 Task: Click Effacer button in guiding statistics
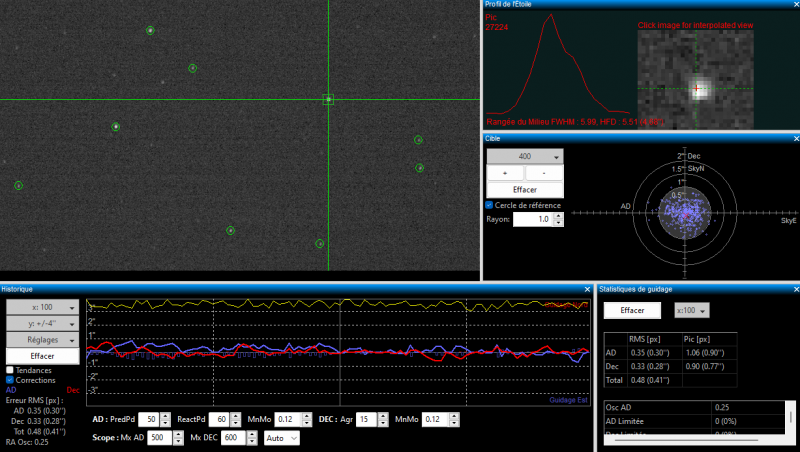click(632, 310)
